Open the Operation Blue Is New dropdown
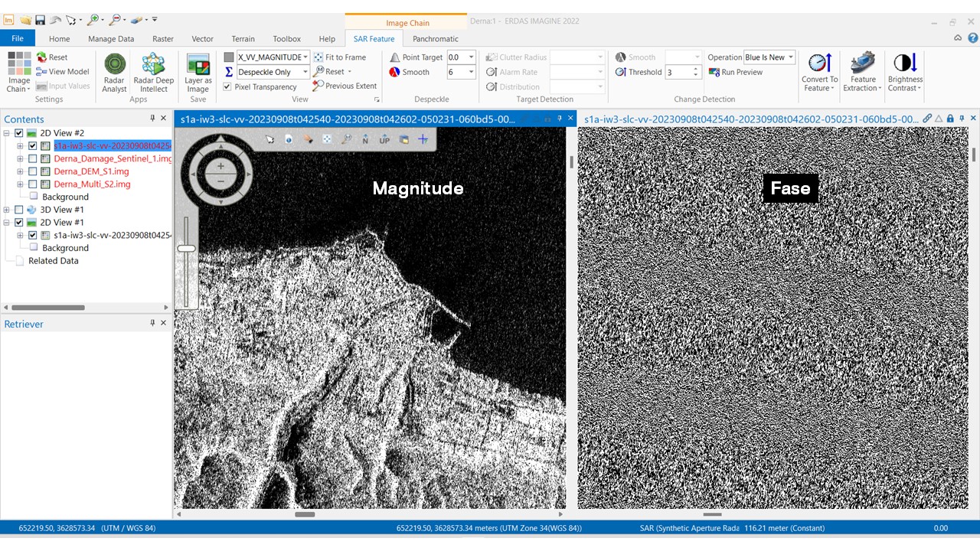Image resolution: width=980 pixels, height=551 pixels. coord(770,57)
